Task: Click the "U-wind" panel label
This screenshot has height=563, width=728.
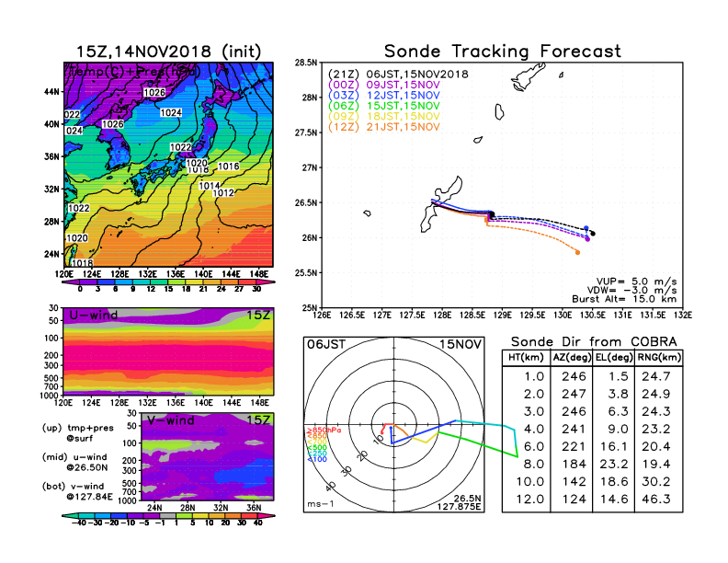Action: pos(94,316)
